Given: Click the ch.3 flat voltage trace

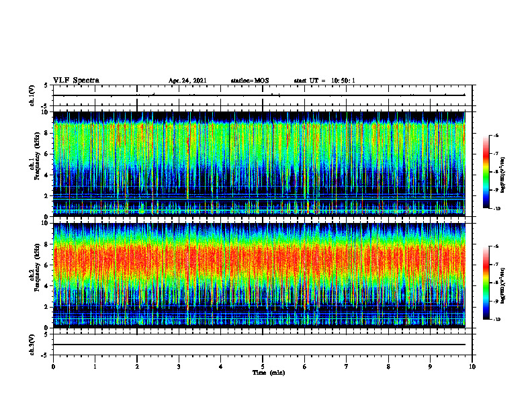Looking at the screenshot, I should [259, 345].
